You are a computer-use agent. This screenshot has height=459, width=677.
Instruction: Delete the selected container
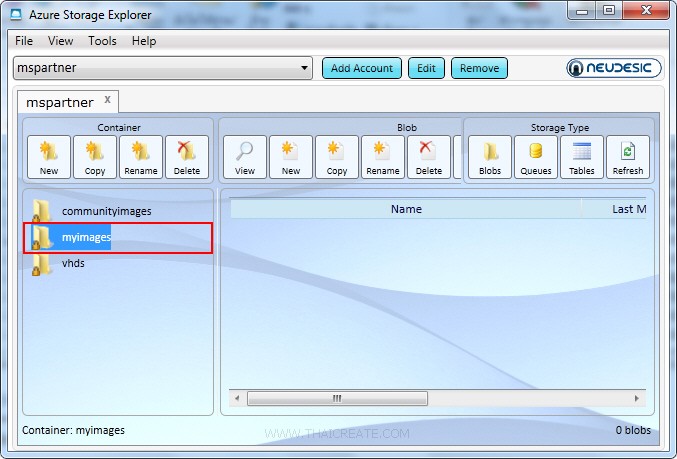187,157
